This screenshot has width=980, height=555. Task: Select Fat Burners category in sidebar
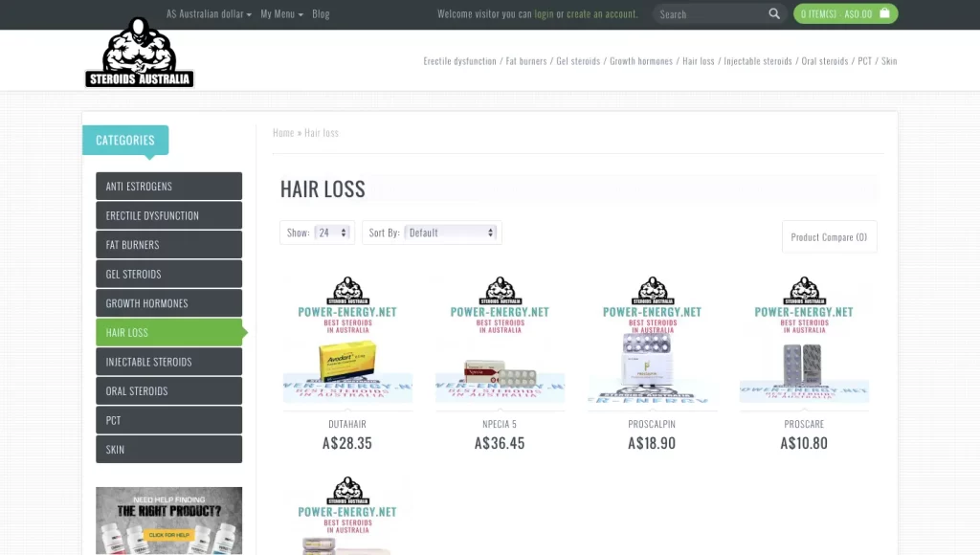(x=168, y=245)
